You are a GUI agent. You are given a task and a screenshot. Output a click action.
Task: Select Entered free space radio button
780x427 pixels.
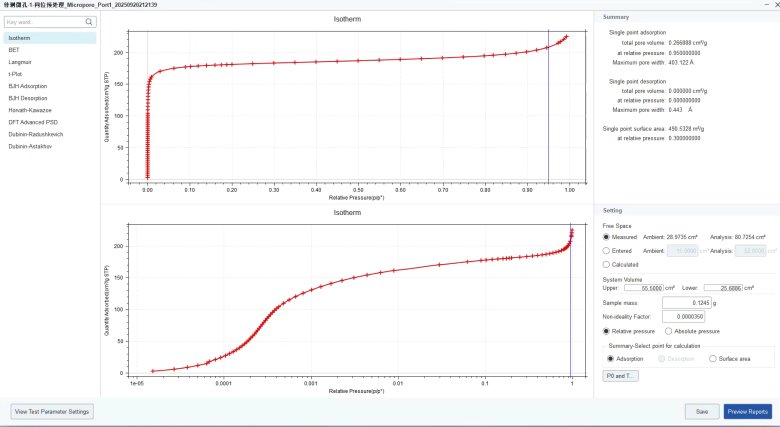[x=607, y=250]
